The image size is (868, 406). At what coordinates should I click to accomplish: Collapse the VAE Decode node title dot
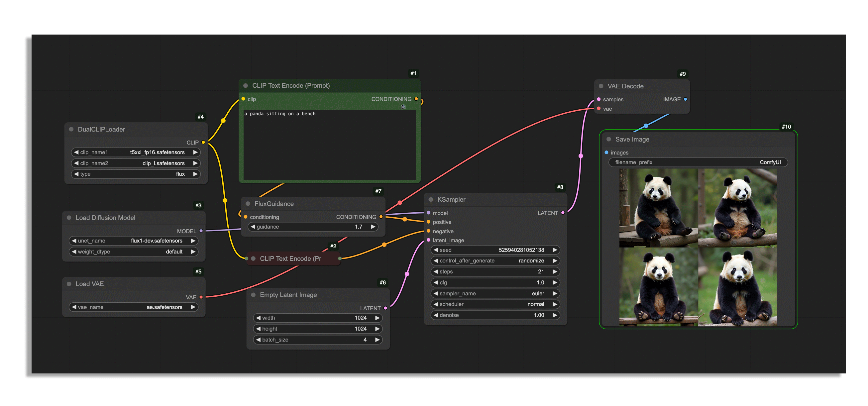tap(601, 86)
